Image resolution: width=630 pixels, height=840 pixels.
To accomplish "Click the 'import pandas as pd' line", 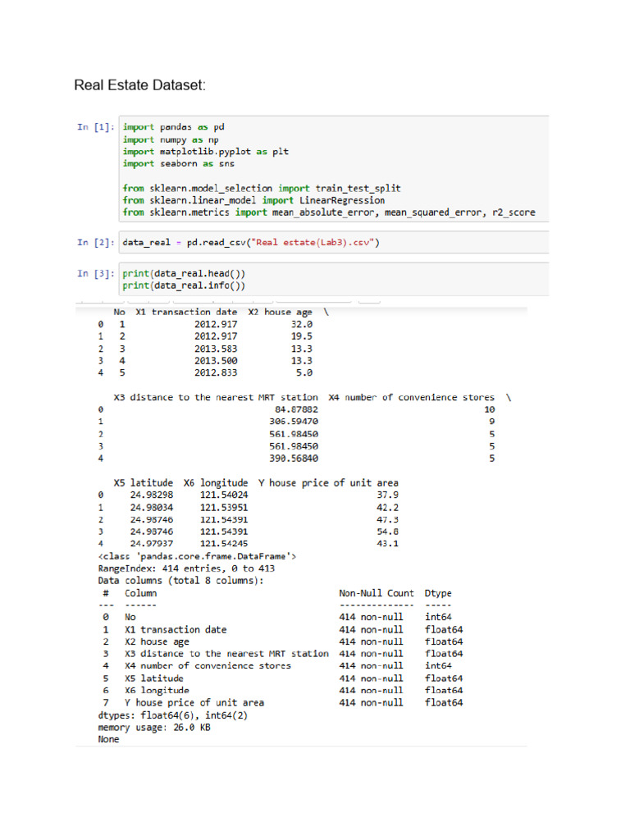I will [174, 127].
